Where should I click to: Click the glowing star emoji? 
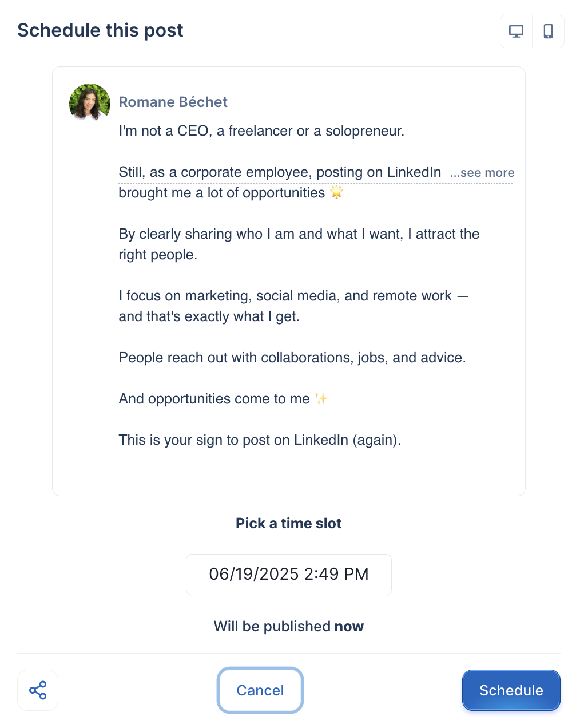pos(336,193)
